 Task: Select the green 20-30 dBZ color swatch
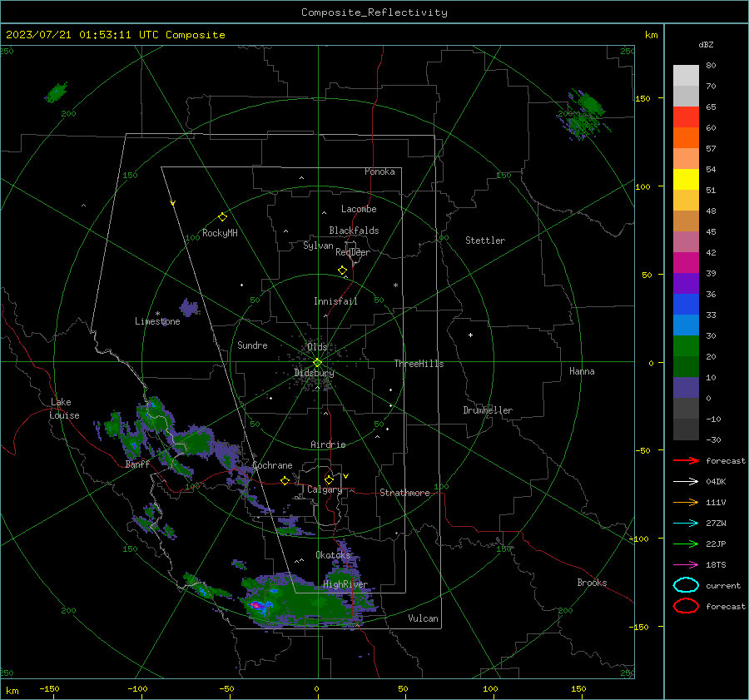pos(686,346)
